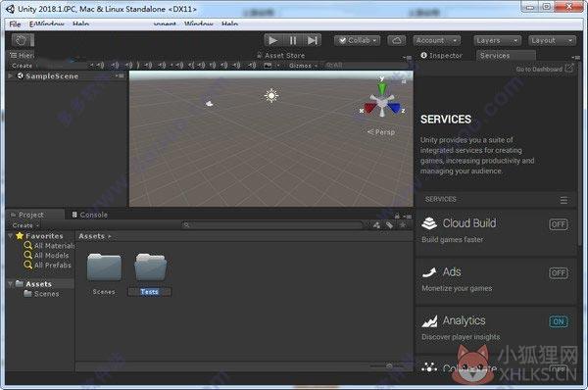Open the Layout dropdown
The width and height of the screenshot is (588, 390).
(553, 40)
